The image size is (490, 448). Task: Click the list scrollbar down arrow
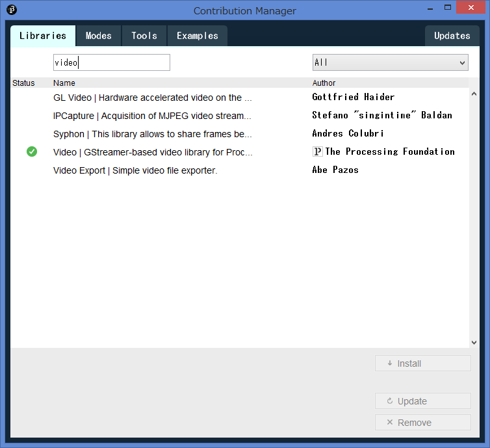pos(474,342)
